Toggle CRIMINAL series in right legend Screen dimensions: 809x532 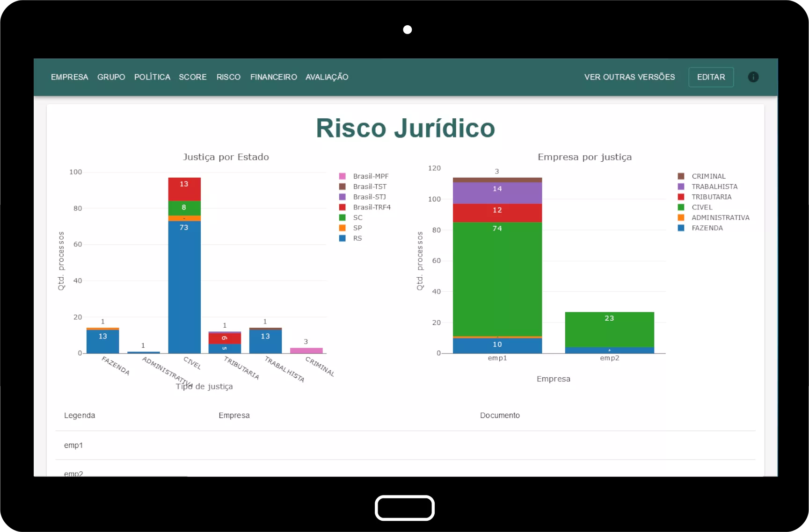coord(702,176)
